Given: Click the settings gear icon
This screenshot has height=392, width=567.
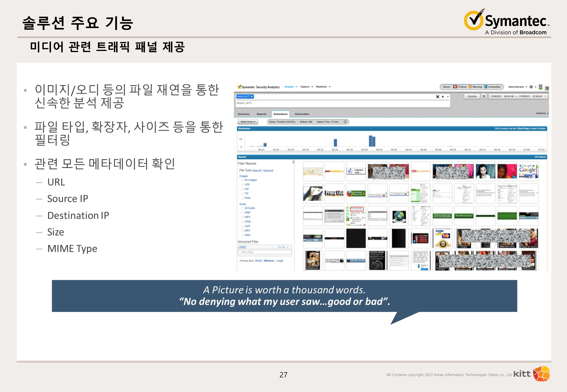Looking at the screenshot, I should click(x=531, y=87).
